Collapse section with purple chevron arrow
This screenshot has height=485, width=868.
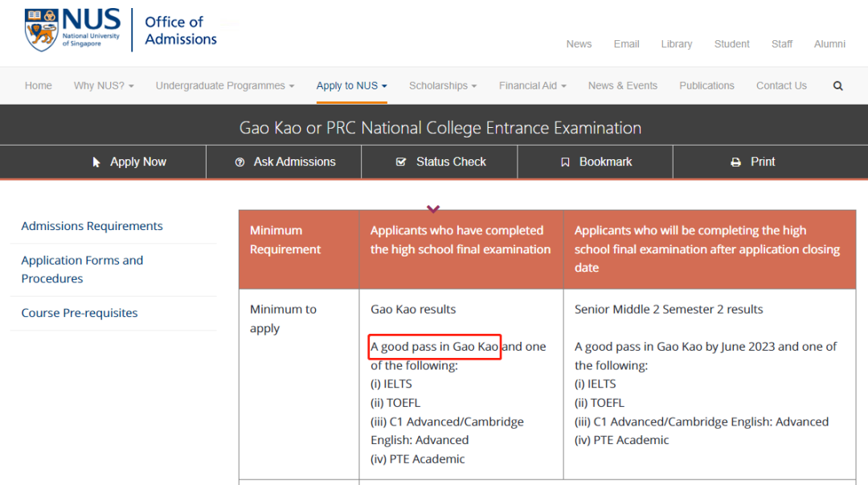433,210
